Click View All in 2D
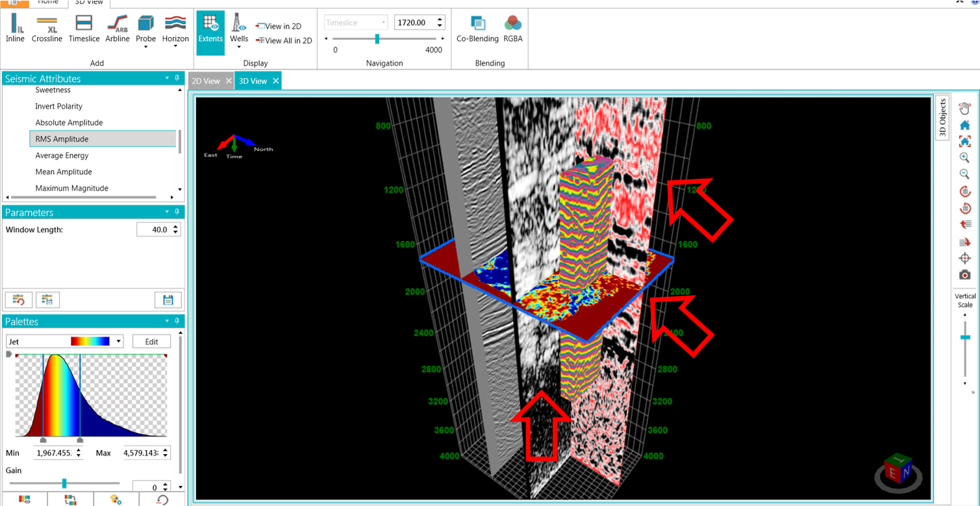This screenshot has width=980, height=506. tap(284, 40)
